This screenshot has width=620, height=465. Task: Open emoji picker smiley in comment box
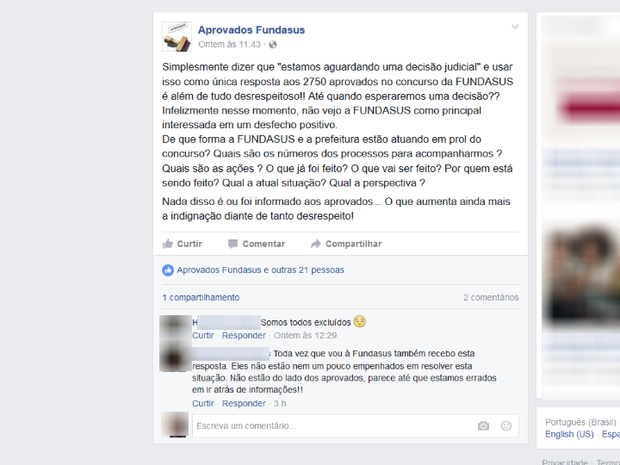pyautogui.click(x=506, y=426)
